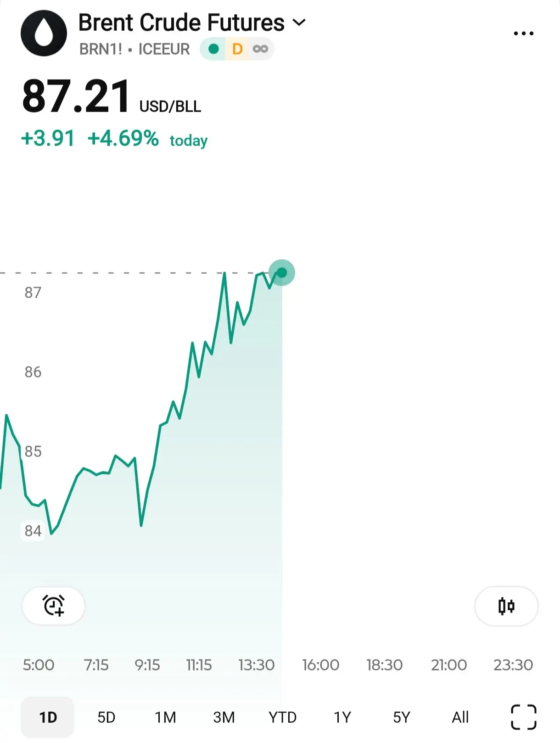Tap the Brent Crude oil drop logo
This screenshot has height=743, width=560.
click(x=44, y=34)
